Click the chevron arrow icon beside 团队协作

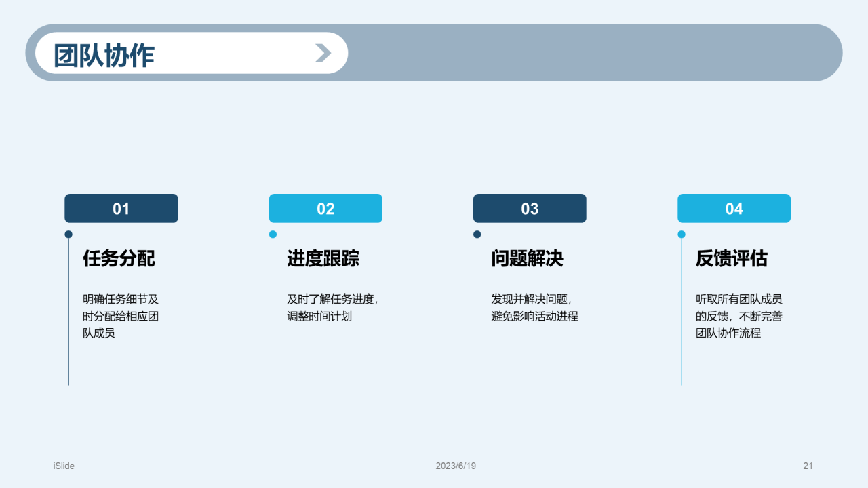point(323,53)
